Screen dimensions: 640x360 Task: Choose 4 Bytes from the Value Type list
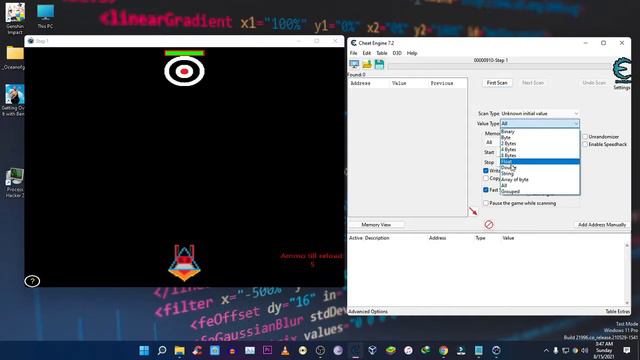[x=540, y=149]
